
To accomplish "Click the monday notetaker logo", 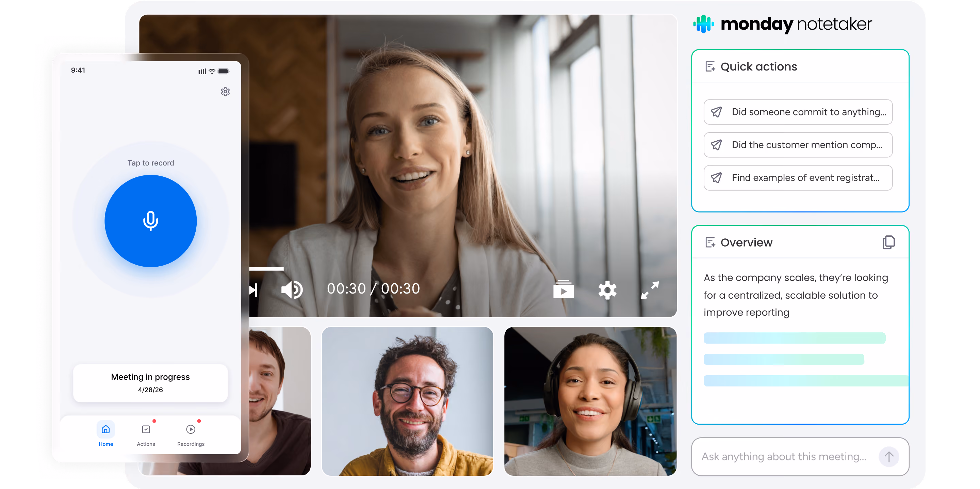I will point(783,24).
